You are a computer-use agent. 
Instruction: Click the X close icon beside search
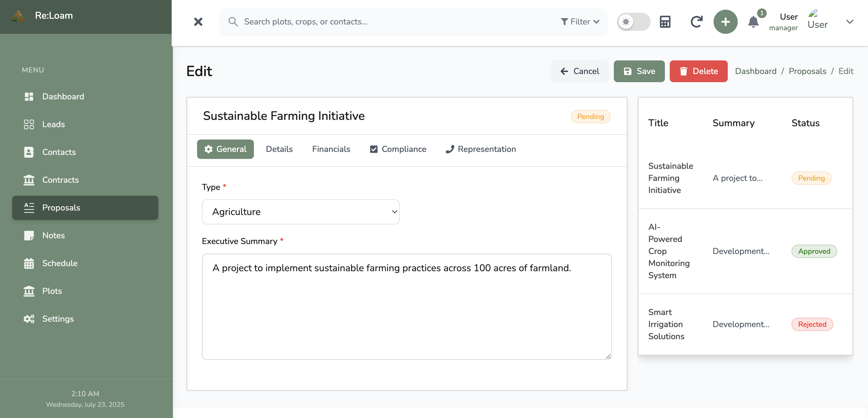click(x=198, y=22)
